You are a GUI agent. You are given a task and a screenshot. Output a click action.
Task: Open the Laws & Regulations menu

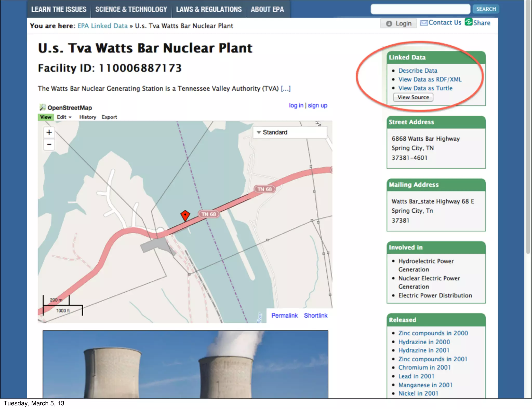[x=209, y=9]
